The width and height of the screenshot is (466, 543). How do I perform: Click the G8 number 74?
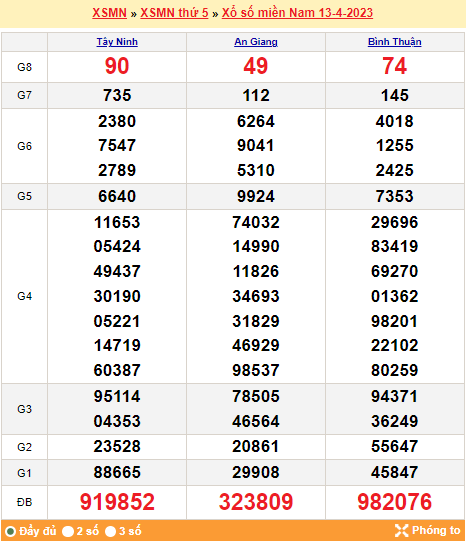tap(395, 66)
